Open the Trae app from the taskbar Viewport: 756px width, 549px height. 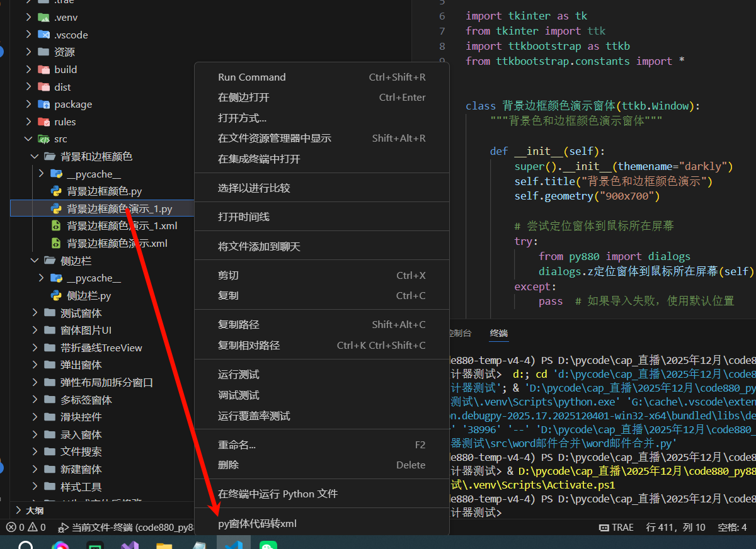pyautogui.click(x=233, y=542)
